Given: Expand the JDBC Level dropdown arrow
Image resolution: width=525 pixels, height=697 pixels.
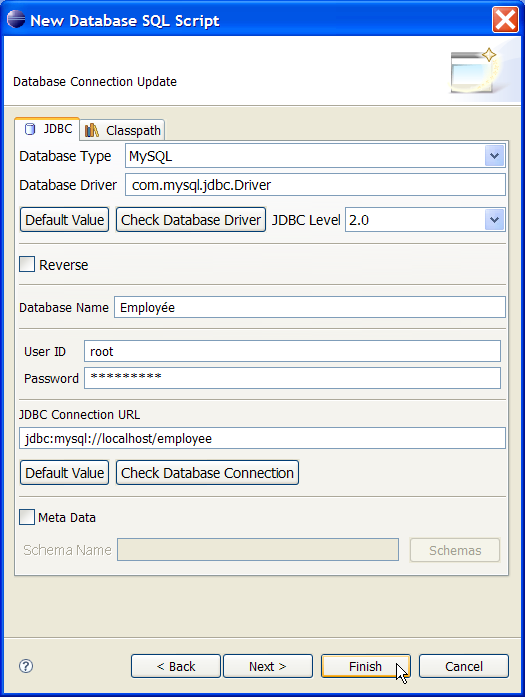Looking at the screenshot, I should [x=494, y=220].
